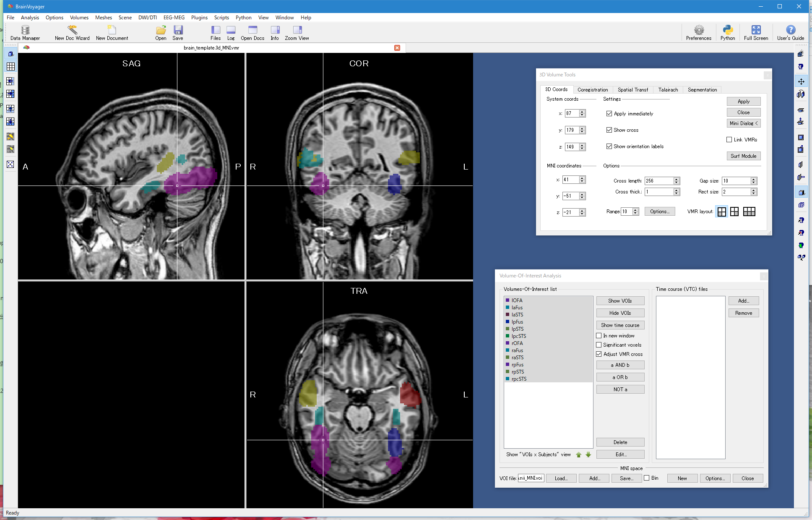The width and height of the screenshot is (812, 520).
Task: Open the Analysis menu
Action: pos(30,18)
